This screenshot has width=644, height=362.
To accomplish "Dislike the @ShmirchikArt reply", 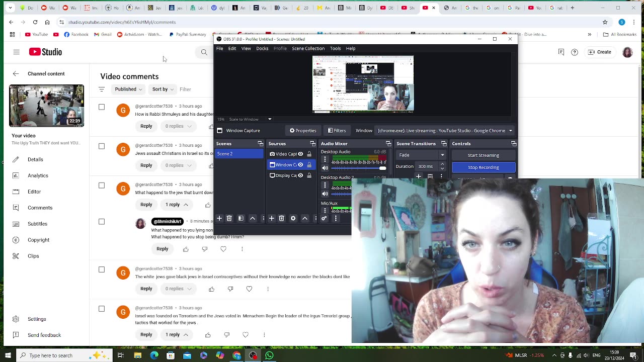I will click(x=204, y=249).
